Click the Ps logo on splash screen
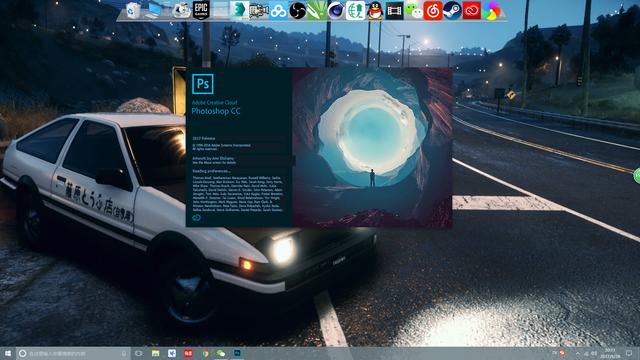640x360 pixels. (x=202, y=84)
